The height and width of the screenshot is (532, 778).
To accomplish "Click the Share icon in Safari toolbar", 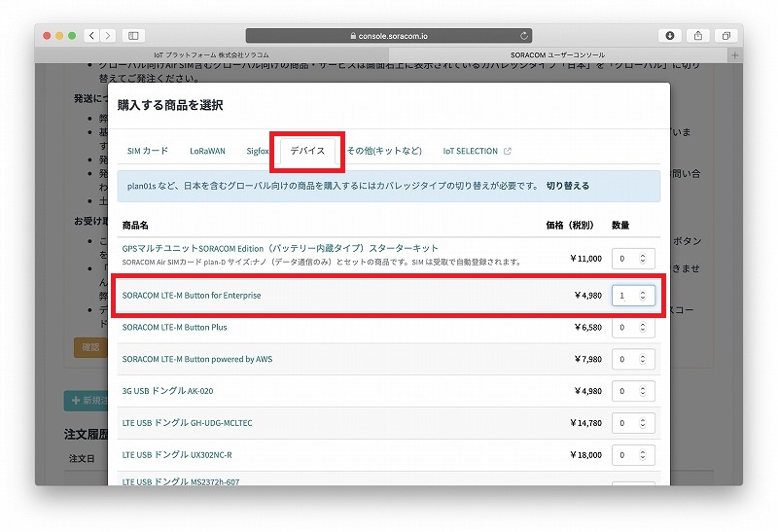I will coord(698,36).
